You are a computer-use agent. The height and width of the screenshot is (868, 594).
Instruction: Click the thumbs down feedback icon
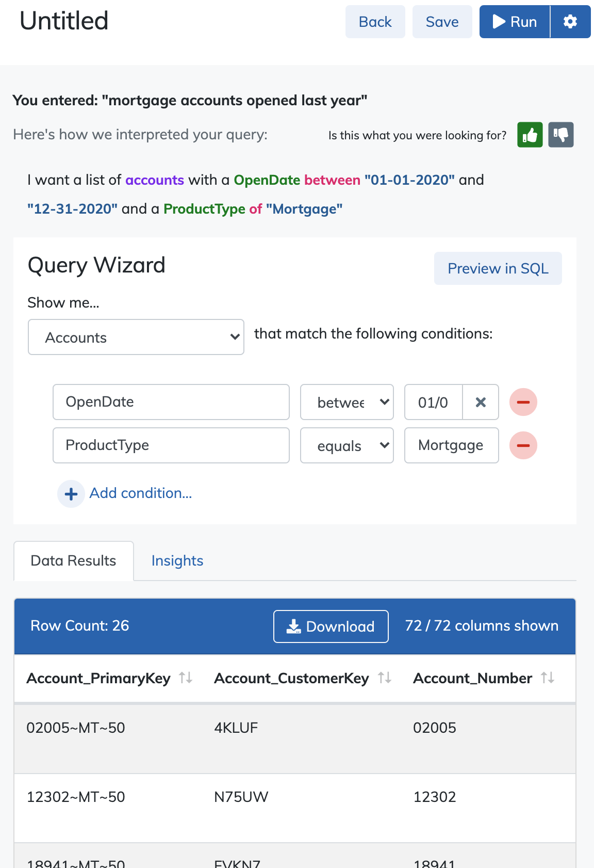(x=561, y=135)
